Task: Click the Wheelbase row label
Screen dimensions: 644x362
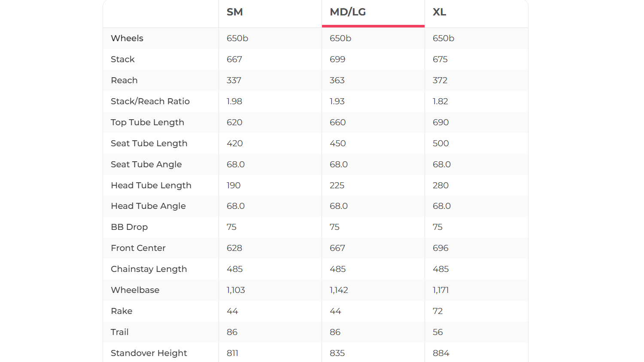Action: (x=135, y=290)
